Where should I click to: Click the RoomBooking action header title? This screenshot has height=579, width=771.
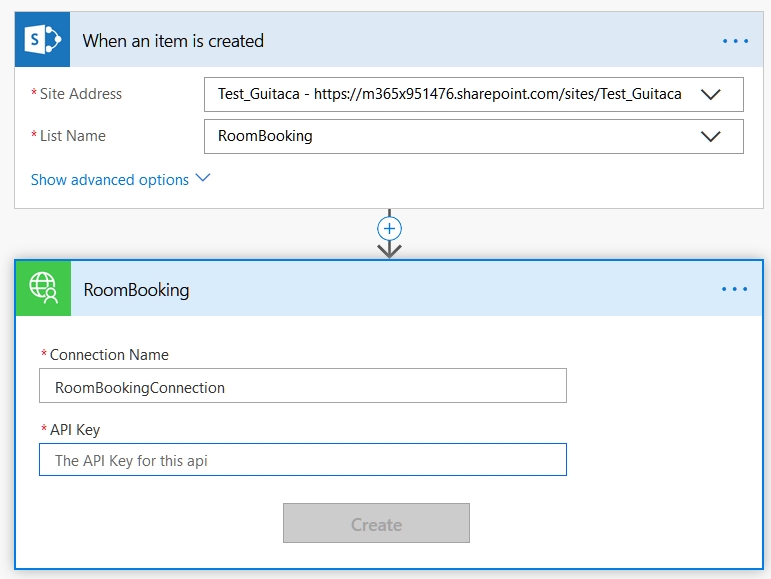point(136,290)
